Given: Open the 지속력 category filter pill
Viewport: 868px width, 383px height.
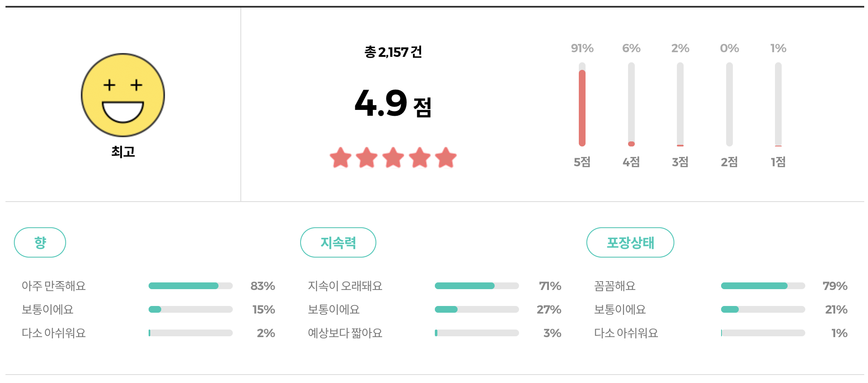Looking at the screenshot, I should tap(338, 242).
